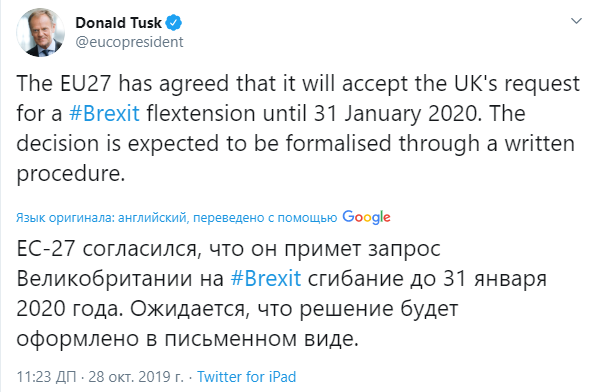Click the Google logo in translation notice
The height and width of the screenshot is (392, 596).
(366, 217)
